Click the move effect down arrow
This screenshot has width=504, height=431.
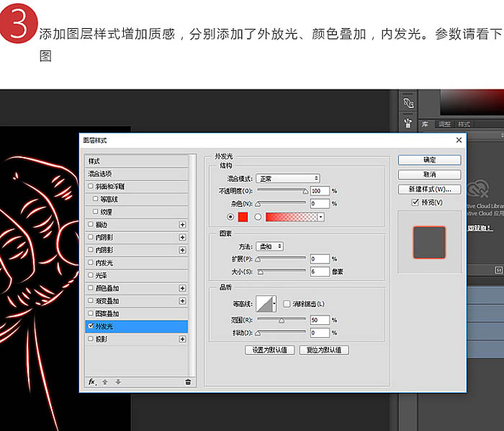pos(118,381)
